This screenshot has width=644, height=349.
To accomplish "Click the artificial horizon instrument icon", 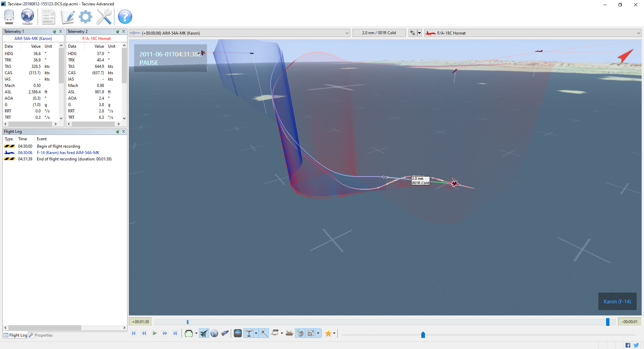I will [x=237, y=333].
